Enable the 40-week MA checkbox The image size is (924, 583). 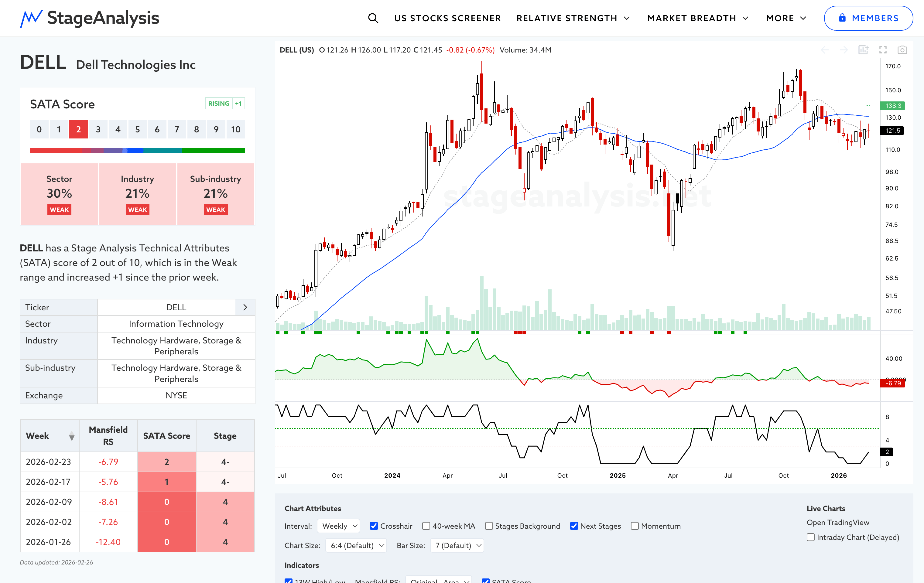pyautogui.click(x=426, y=526)
